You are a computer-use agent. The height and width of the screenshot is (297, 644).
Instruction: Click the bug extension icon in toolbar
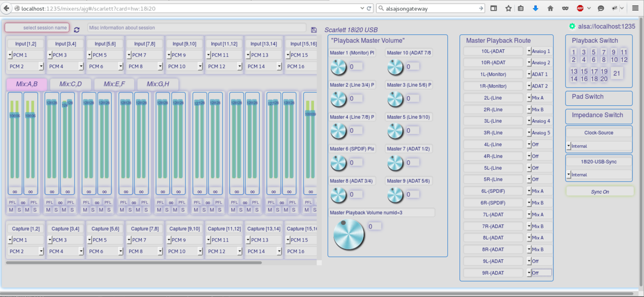coord(616,9)
